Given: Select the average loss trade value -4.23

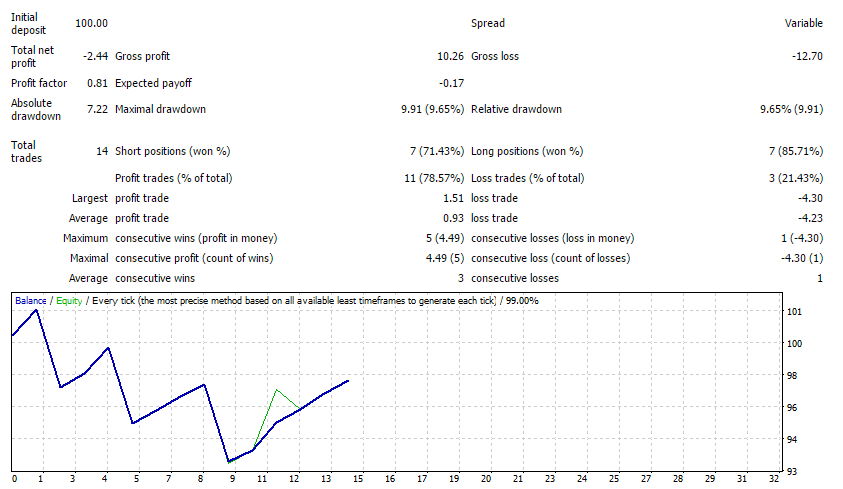Looking at the screenshot, I should pyautogui.click(x=810, y=218).
